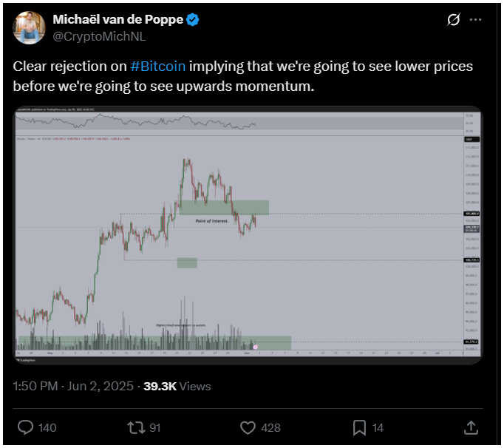Click the reply speech bubble icon
The height and width of the screenshot is (448, 504).
coord(25,428)
